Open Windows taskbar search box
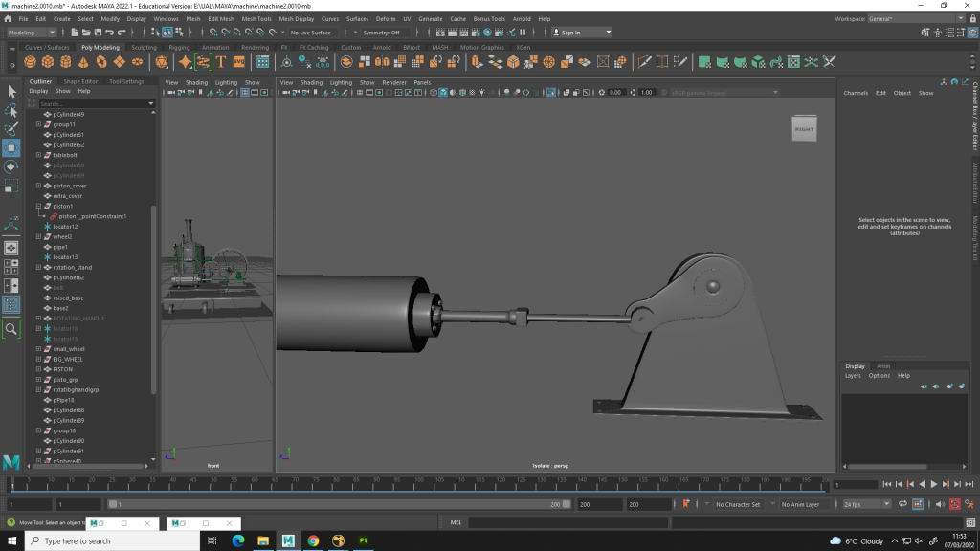 (113, 541)
